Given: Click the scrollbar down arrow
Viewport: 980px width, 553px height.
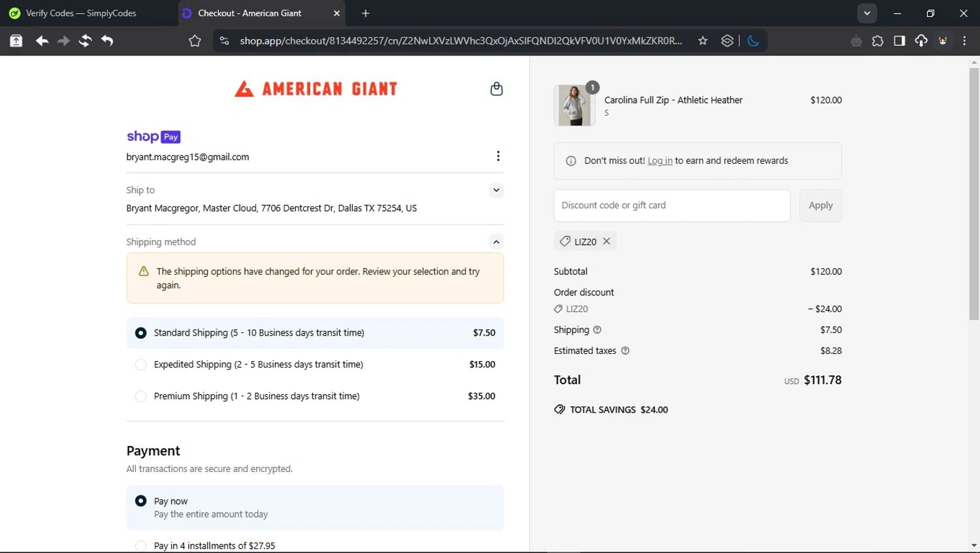Looking at the screenshot, I should coord(974,546).
